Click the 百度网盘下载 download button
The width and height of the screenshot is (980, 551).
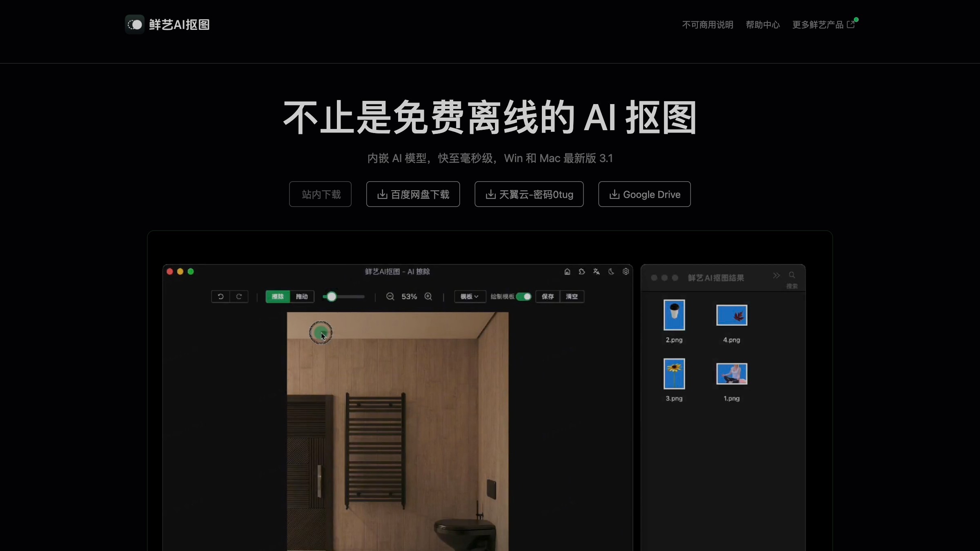(x=413, y=194)
